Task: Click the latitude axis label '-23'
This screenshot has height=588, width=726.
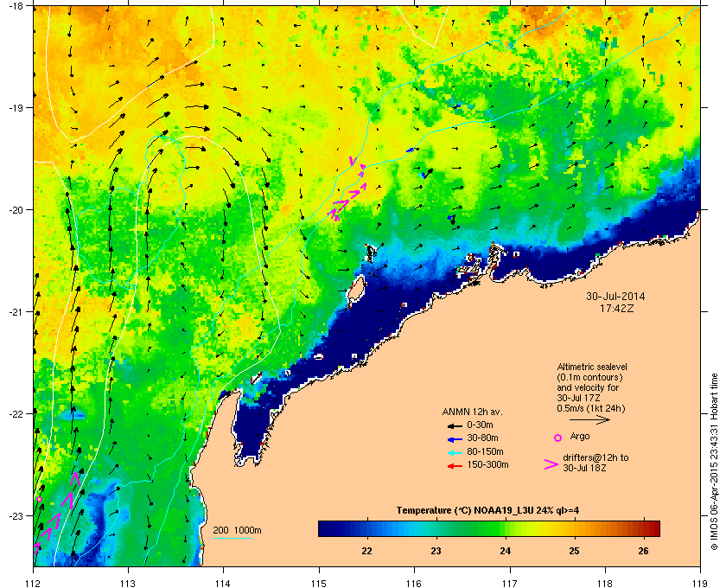Action: [16, 515]
